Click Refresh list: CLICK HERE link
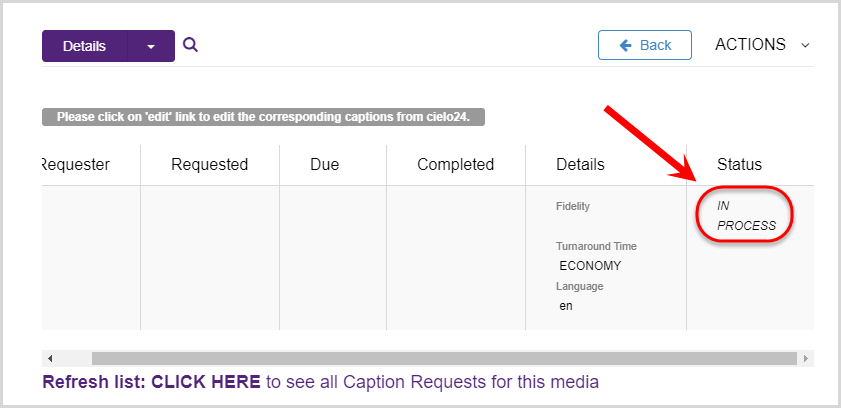Screen dimensions: 841x408 tap(151, 382)
